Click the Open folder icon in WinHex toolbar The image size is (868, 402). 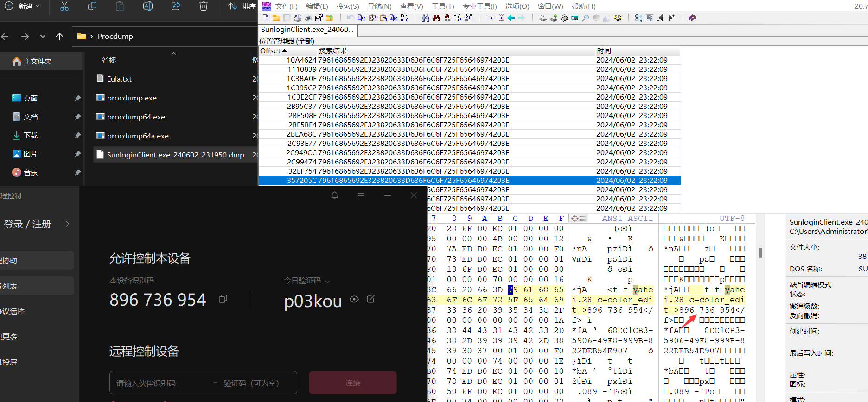276,18
